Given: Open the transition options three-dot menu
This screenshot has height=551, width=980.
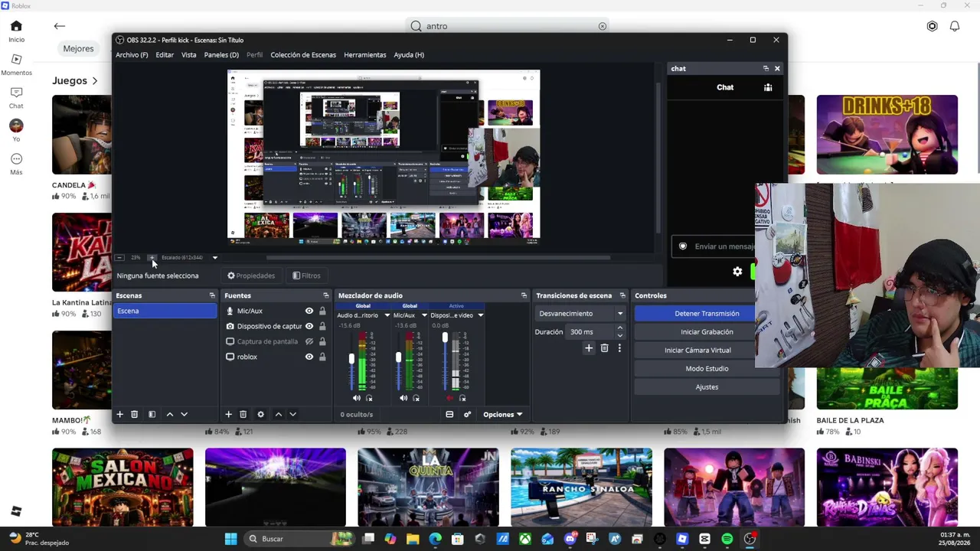Looking at the screenshot, I should tap(619, 348).
